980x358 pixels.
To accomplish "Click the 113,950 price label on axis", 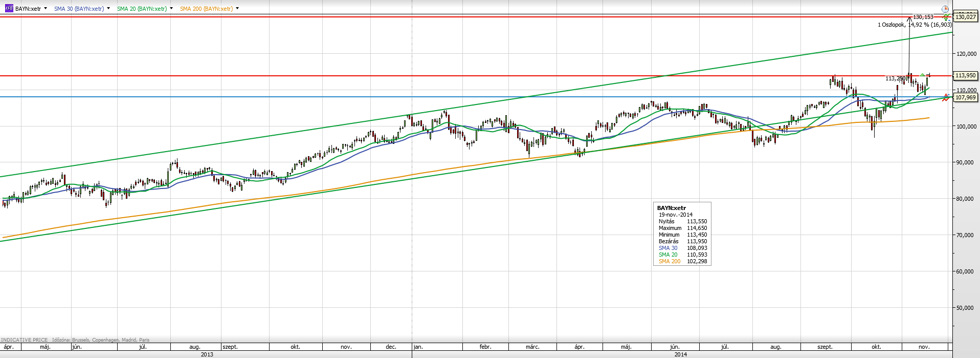I will tap(965, 76).
